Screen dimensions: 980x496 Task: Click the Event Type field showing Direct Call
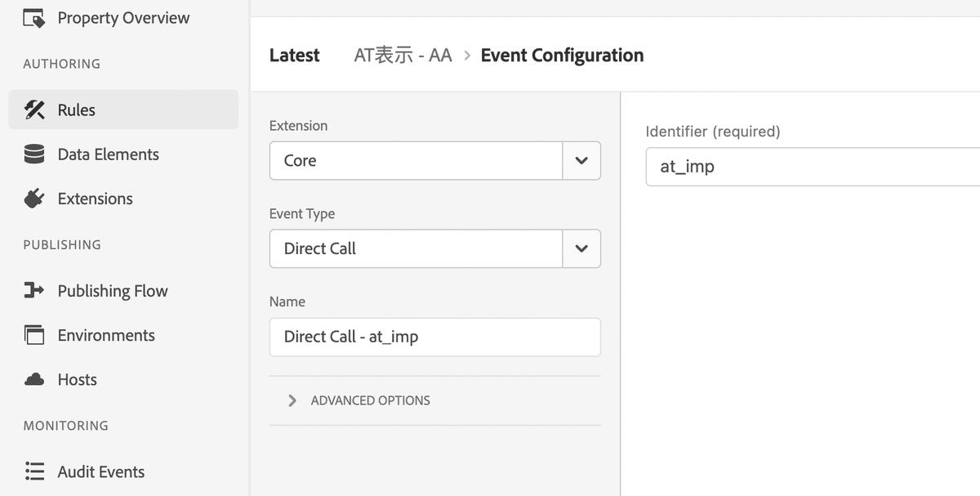416,248
